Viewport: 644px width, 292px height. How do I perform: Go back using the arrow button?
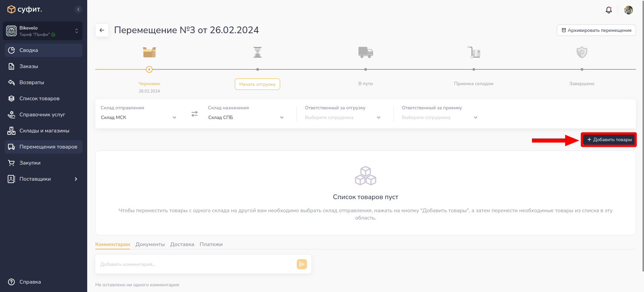point(102,30)
